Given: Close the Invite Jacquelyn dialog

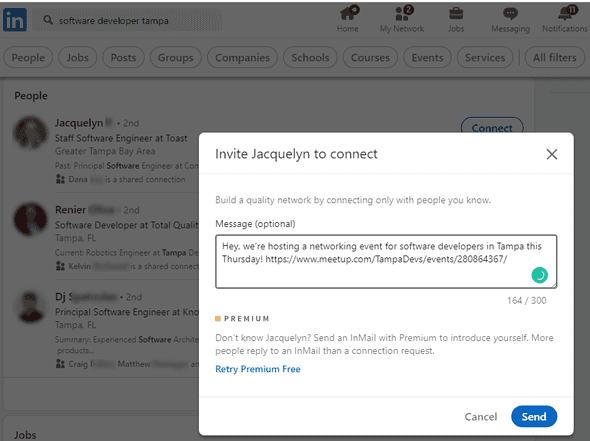Looking at the screenshot, I should pyautogui.click(x=552, y=154).
